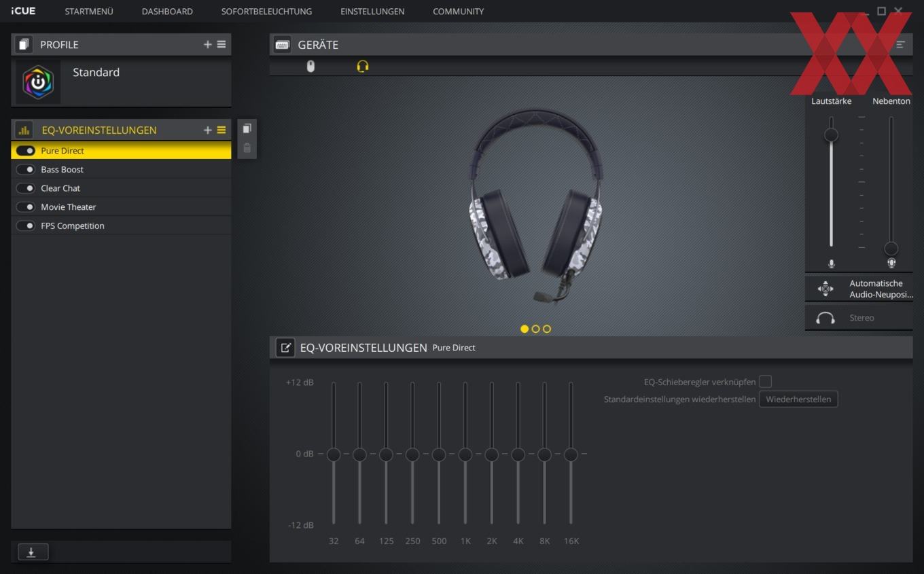Select the Movie Theater preset row
The width and height of the screenshot is (924, 574).
click(121, 207)
